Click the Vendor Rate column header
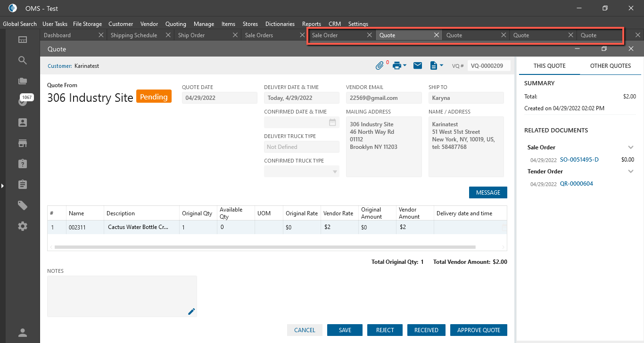 tap(339, 213)
